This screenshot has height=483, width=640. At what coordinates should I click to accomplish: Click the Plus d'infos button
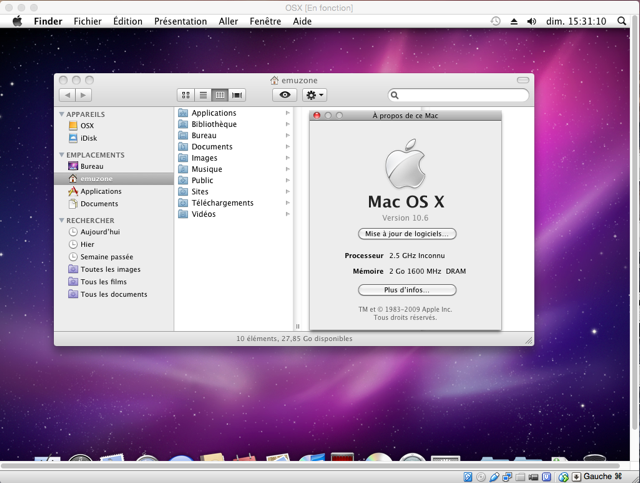click(x=407, y=290)
